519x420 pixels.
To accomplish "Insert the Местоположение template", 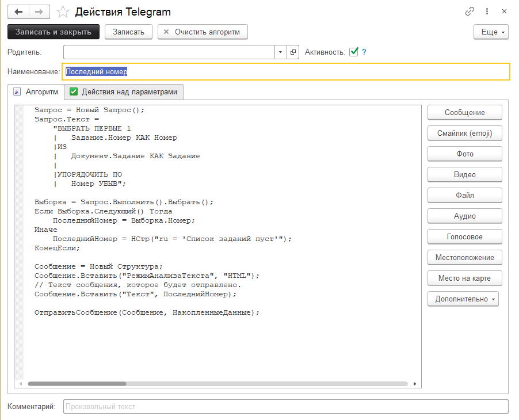I will pyautogui.click(x=465, y=258).
